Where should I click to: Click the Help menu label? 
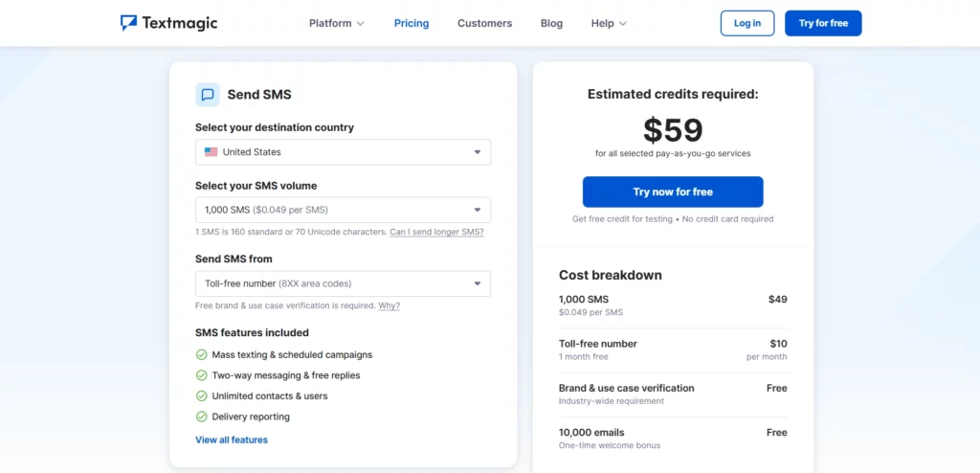[x=603, y=23]
